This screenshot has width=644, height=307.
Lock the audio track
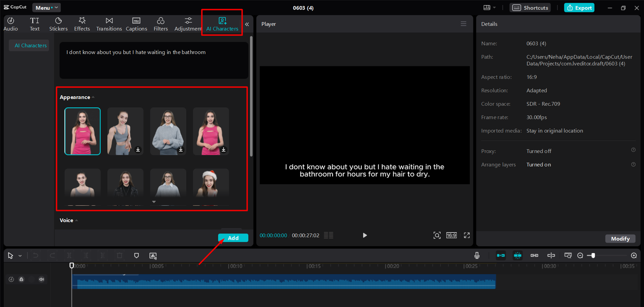click(x=22, y=279)
